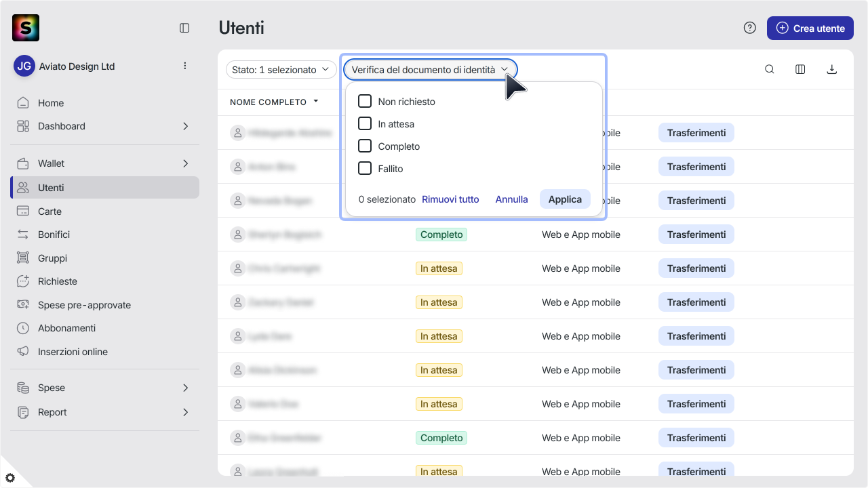Screen dimensions: 868x488
Task: Open the Stato: 1 selezionato dropdown
Action: pyautogui.click(x=281, y=69)
